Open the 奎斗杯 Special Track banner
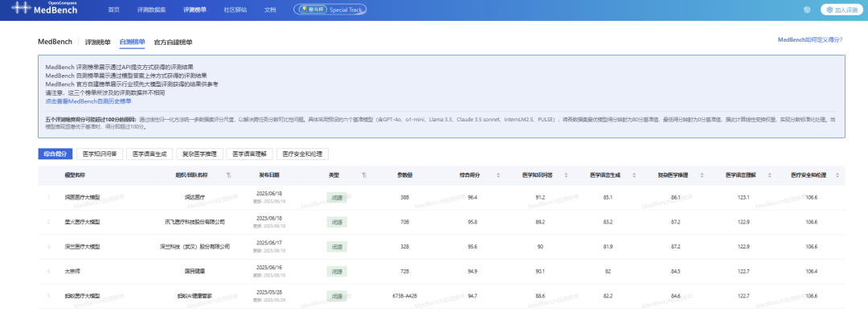 [x=330, y=10]
